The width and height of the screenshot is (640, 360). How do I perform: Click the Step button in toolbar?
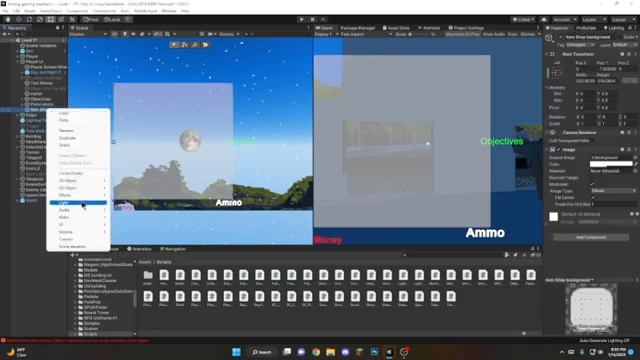coord(323,19)
